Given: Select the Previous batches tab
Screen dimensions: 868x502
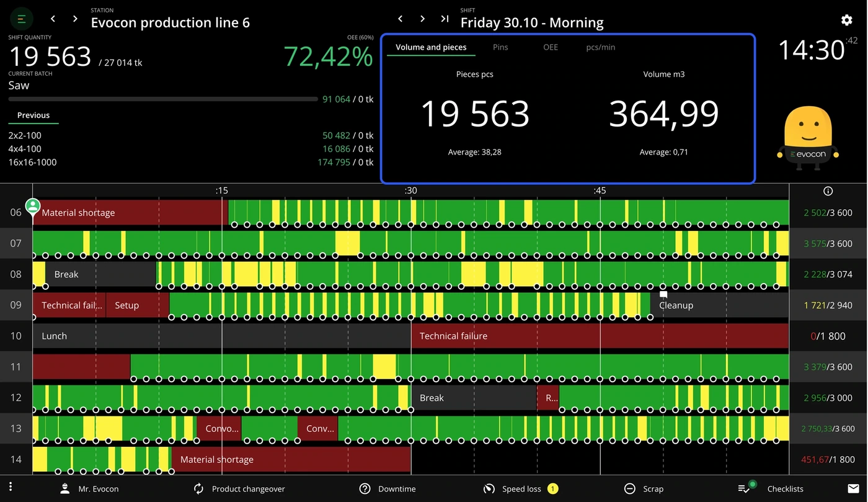Looking at the screenshot, I should (33, 115).
